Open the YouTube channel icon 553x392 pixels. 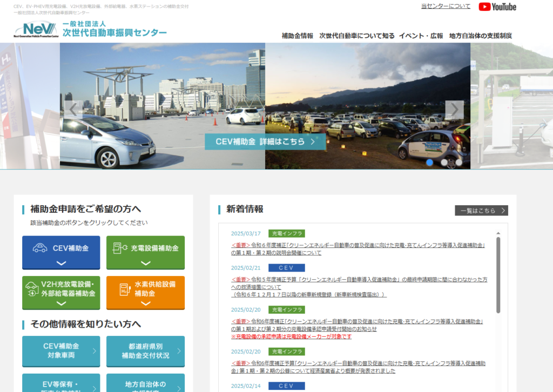[497, 6]
